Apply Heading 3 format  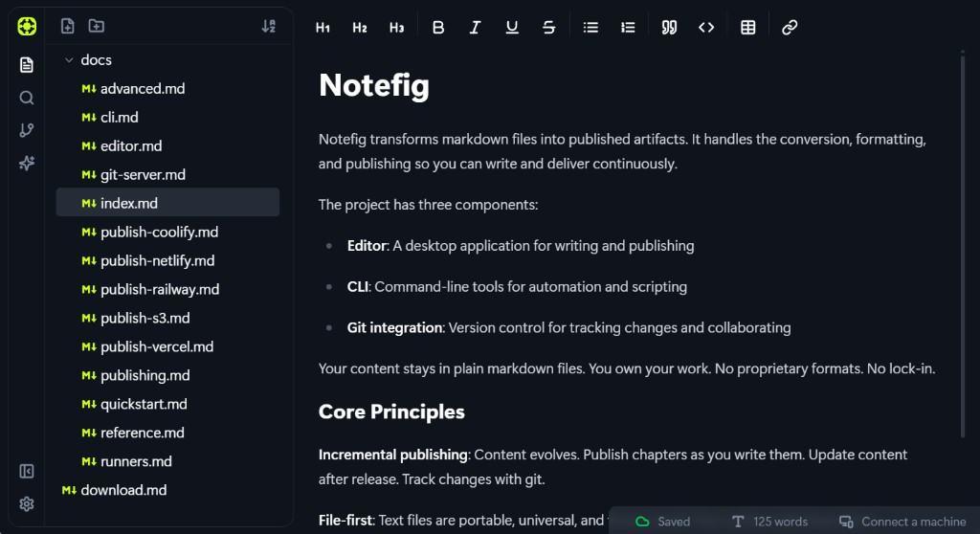click(396, 28)
